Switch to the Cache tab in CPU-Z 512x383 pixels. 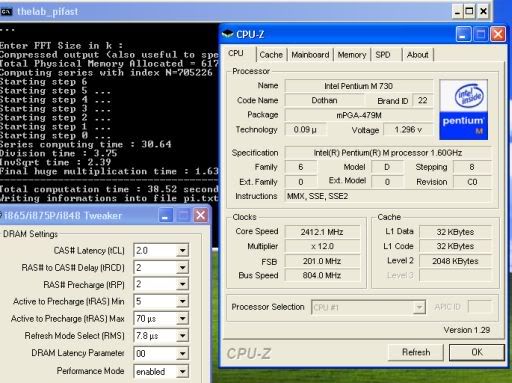tap(271, 55)
